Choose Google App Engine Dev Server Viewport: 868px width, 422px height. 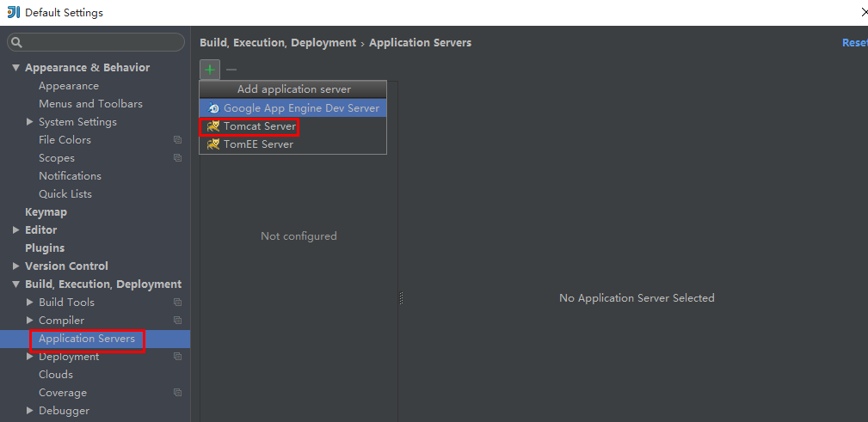click(292, 108)
